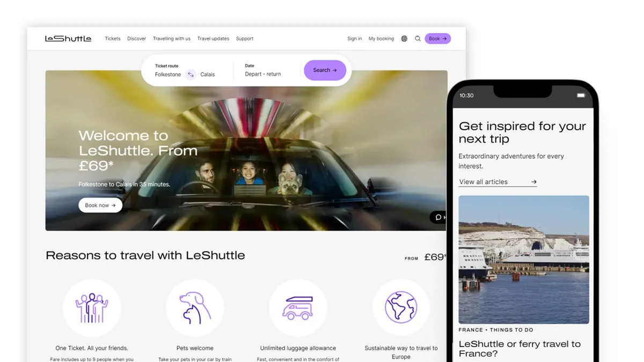Open Travelling with us menu
644x362 pixels.
coord(172,39)
